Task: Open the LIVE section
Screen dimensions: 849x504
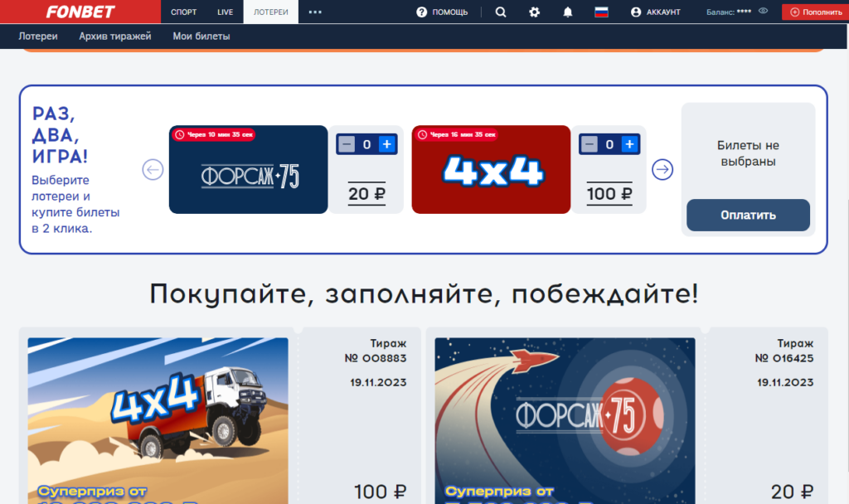Action: [226, 12]
